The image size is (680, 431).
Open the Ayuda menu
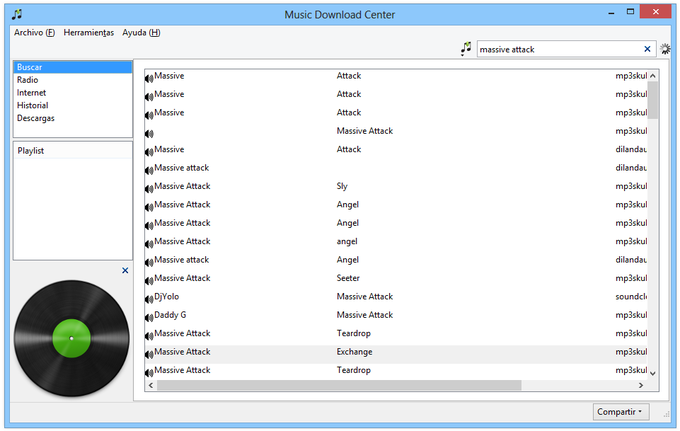(141, 33)
